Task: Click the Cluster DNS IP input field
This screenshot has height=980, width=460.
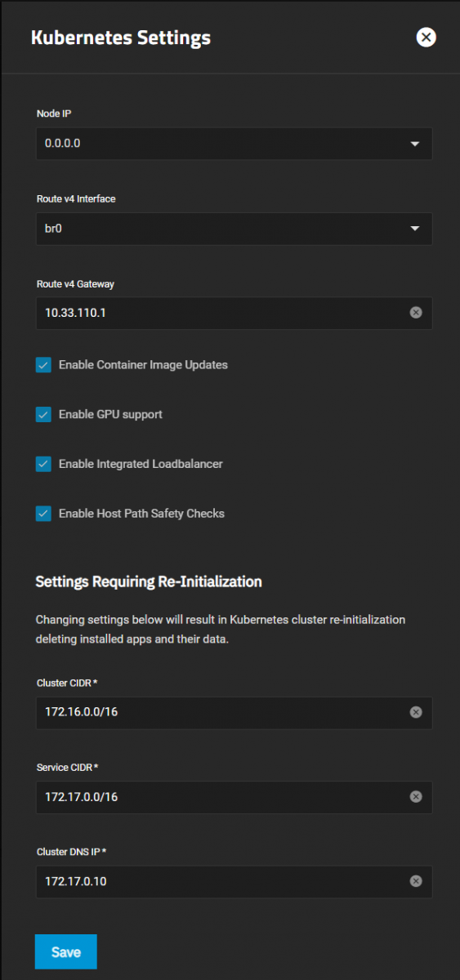Action: [x=222, y=882]
